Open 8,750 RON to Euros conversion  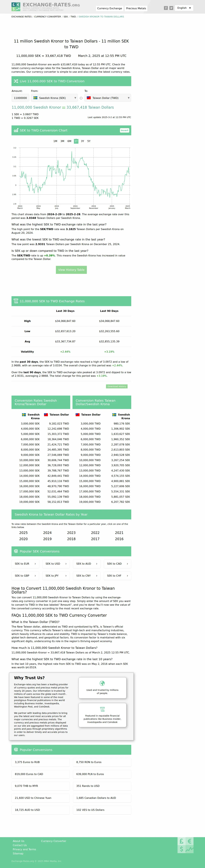[102, 762]
